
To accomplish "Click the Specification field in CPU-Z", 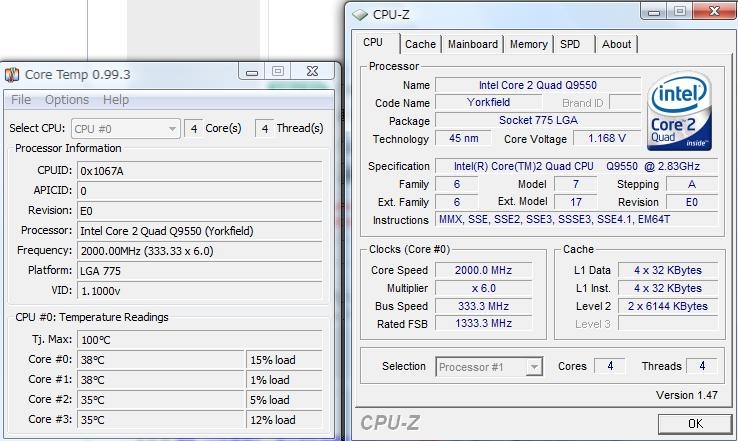I will tap(577, 166).
